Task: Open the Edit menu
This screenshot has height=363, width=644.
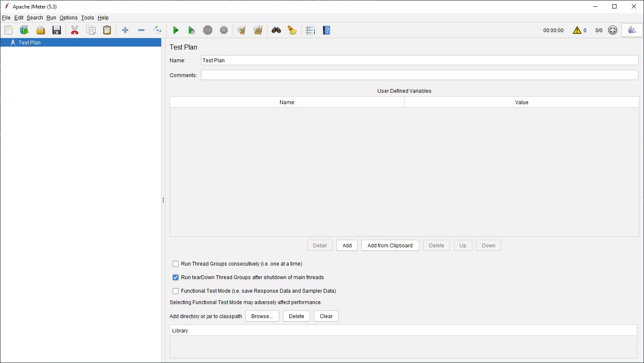Action: coord(19,18)
